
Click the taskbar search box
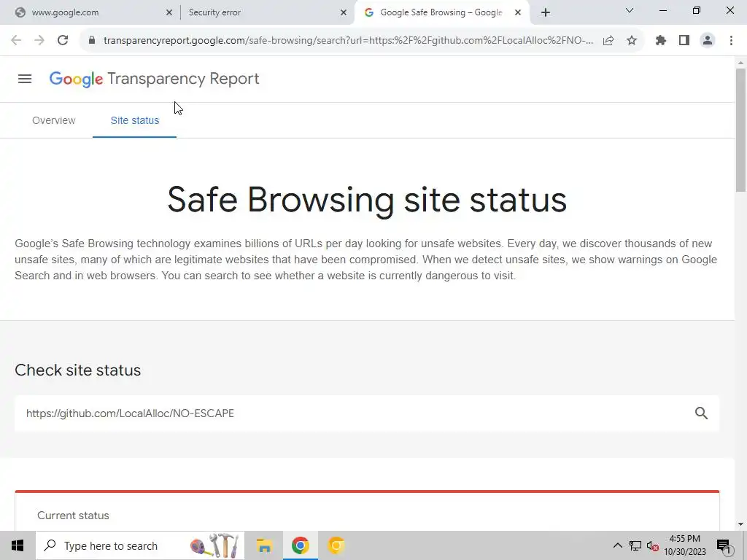point(140,545)
